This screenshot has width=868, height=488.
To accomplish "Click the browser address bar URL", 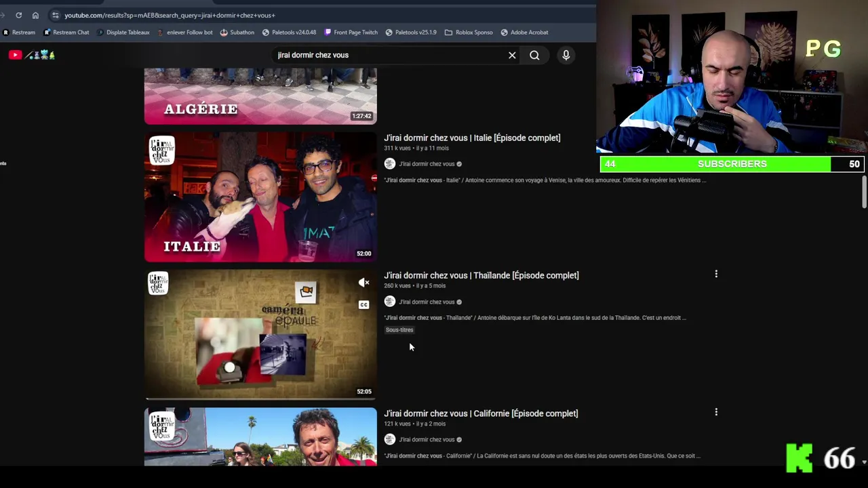I will (x=170, y=15).
